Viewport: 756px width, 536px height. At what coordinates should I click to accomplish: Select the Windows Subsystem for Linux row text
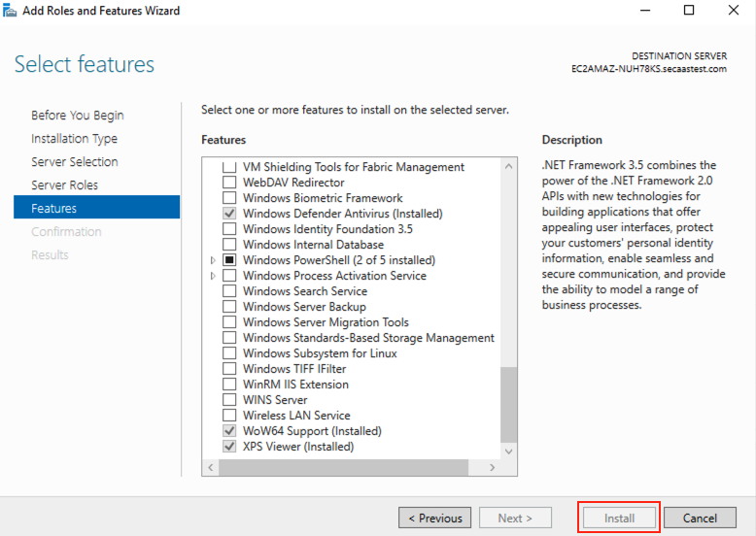(x=320, y=353)
